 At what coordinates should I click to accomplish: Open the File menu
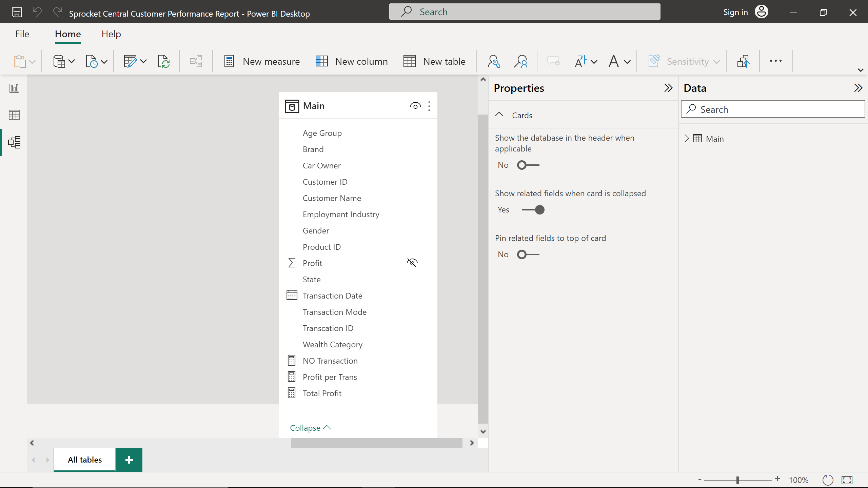click(22, 34)
